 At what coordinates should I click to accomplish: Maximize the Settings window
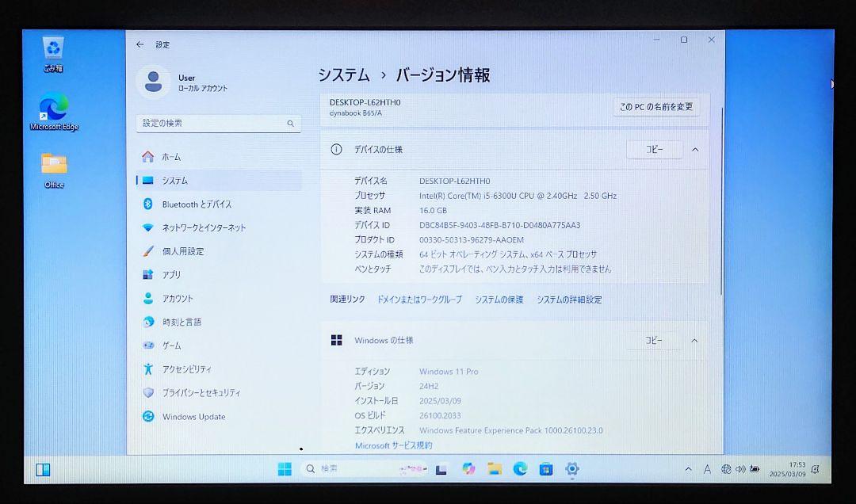click(x=684, y=40)
